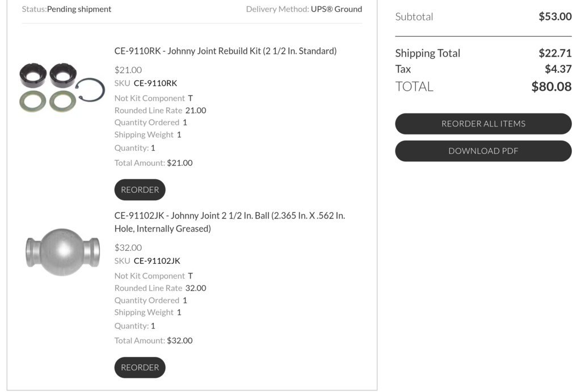Viewport: 581px width, 392px height.
Task: Click the $21.00 rebuild kit price
Action: point(128,70)
